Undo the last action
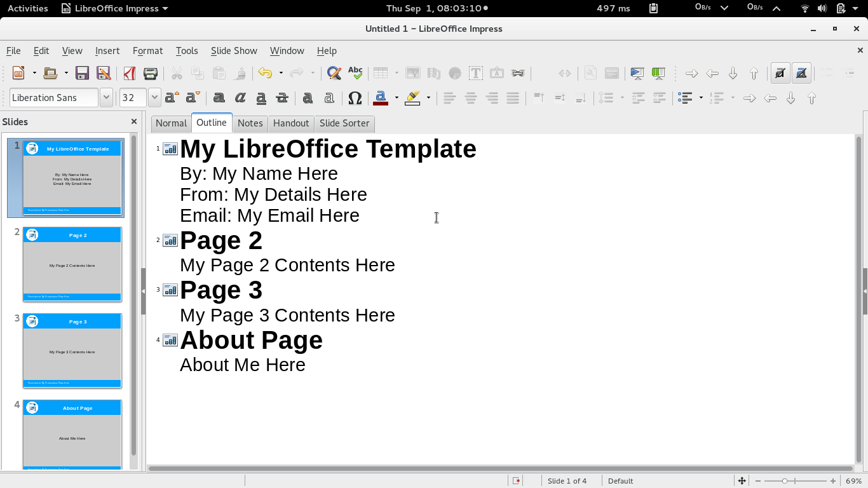Image resolution: width=868 pixels, height=488 pixels. pyautogui.click(x=265, y=73)
